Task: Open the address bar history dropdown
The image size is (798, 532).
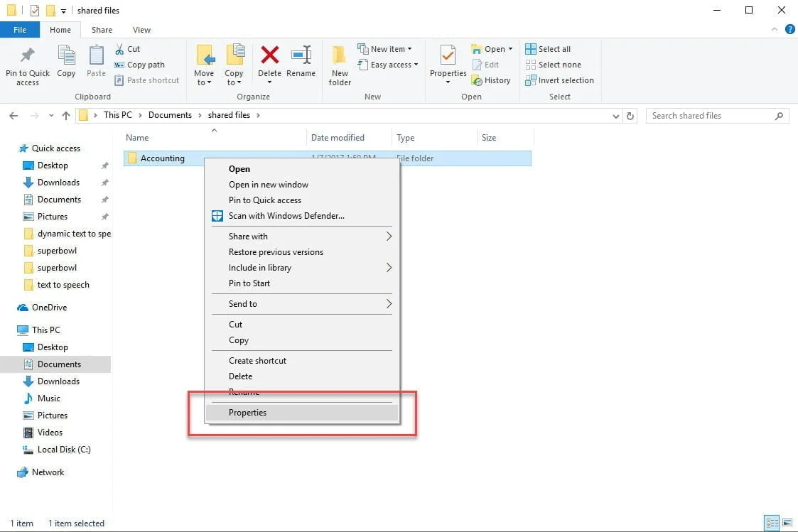Action: pos(615,115)
